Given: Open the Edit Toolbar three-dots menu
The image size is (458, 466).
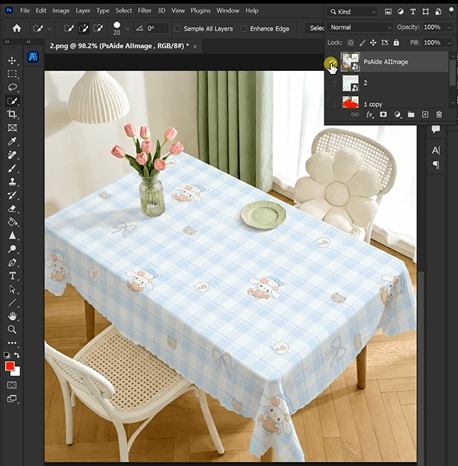Looking at the screenshot, I should click(12, 343).
